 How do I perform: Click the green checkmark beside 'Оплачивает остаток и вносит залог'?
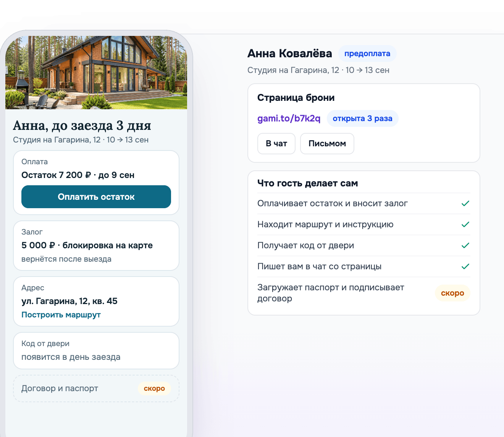pyautogui.click(x=465, y=204)
